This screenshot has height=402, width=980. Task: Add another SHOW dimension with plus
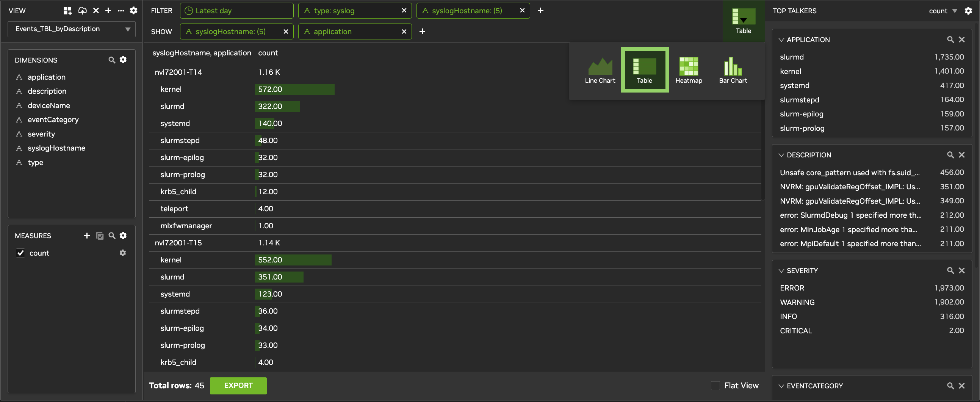(x=422, y=31)
